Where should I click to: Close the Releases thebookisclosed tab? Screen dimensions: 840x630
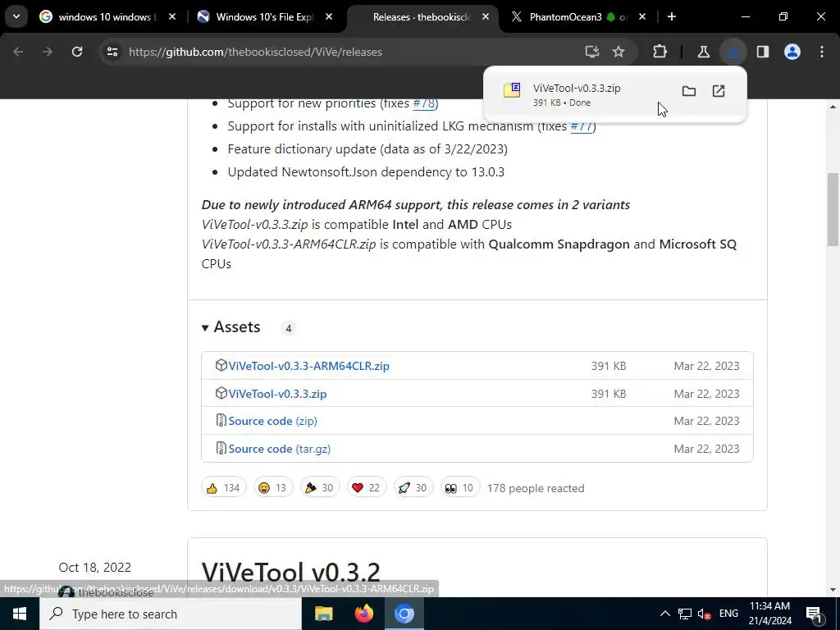click(485, 16)
